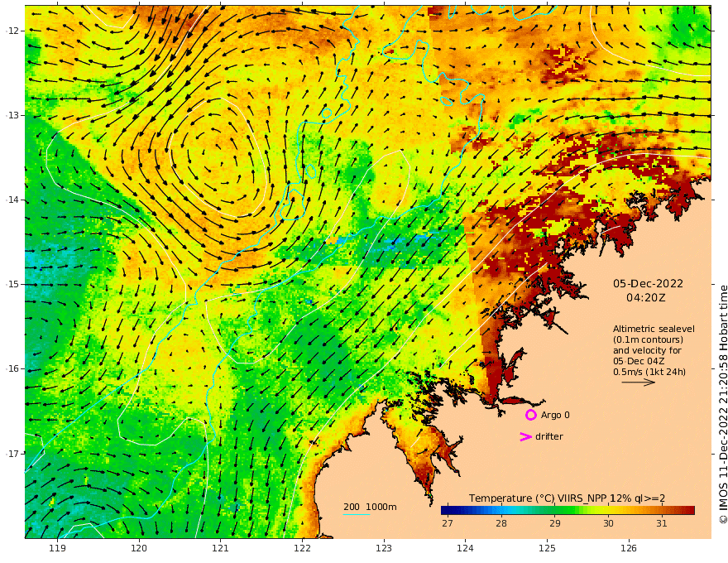Click latitude axis label '-16'

pyautogui.click(x=12, y=368)
